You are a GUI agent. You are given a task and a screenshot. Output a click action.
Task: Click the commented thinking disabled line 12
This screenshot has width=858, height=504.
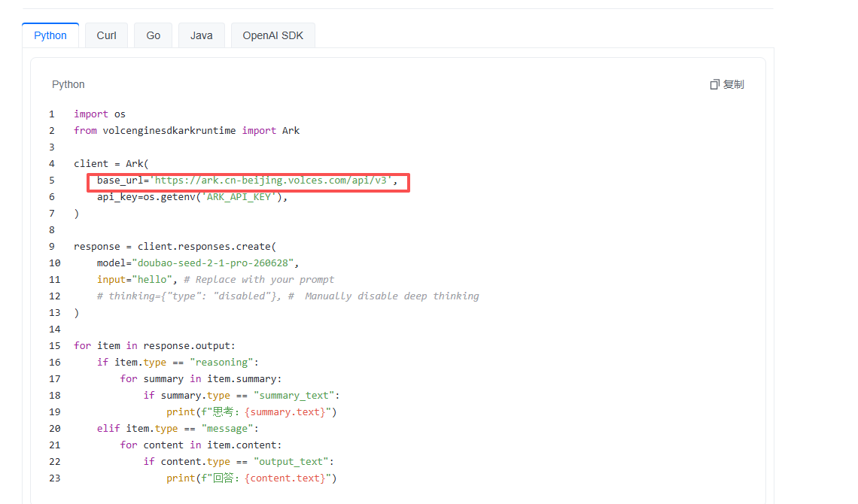pos(288,296)
